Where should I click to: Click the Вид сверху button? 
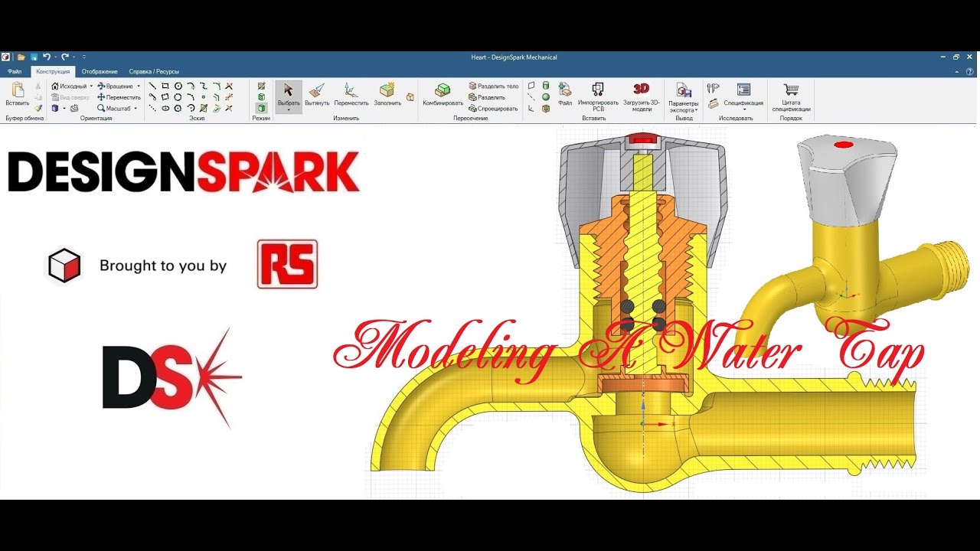coord(70,97)
